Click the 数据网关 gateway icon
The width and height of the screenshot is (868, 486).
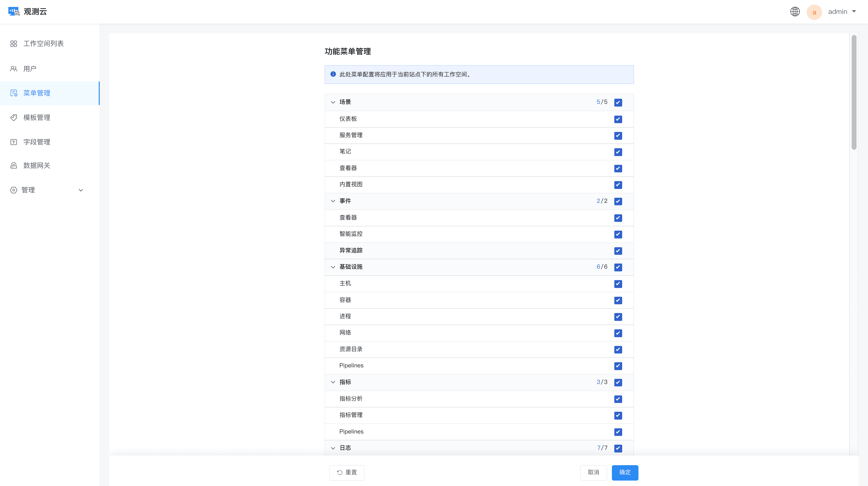coord(14,166)
